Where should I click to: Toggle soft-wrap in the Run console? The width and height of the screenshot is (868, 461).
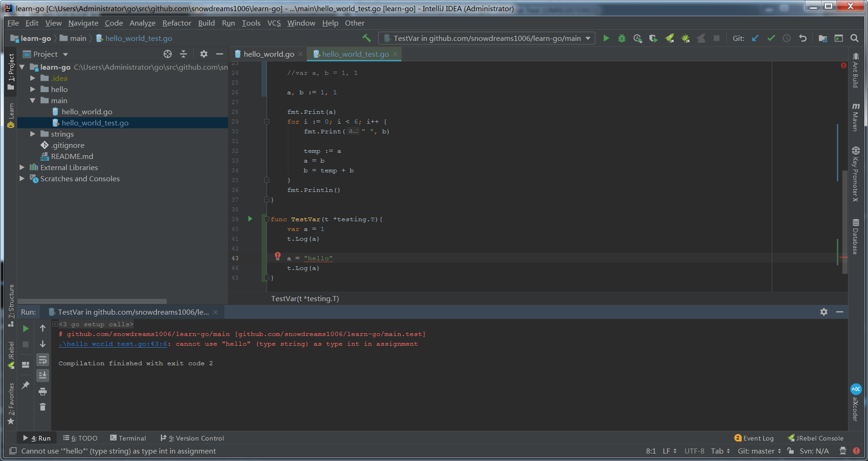(x=43, y=360)
